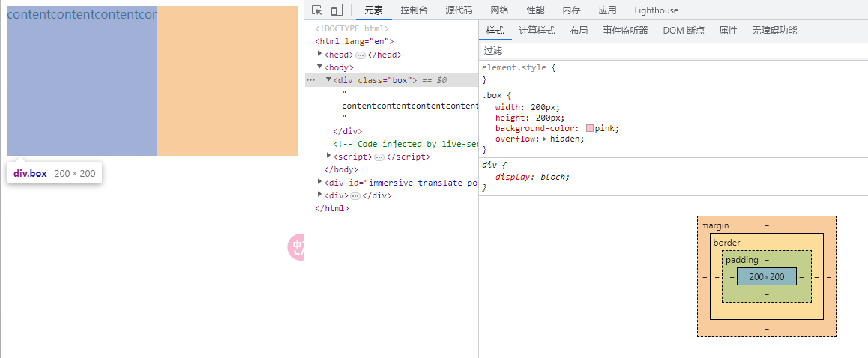Collapse the div class box node

tap(328, 79)
